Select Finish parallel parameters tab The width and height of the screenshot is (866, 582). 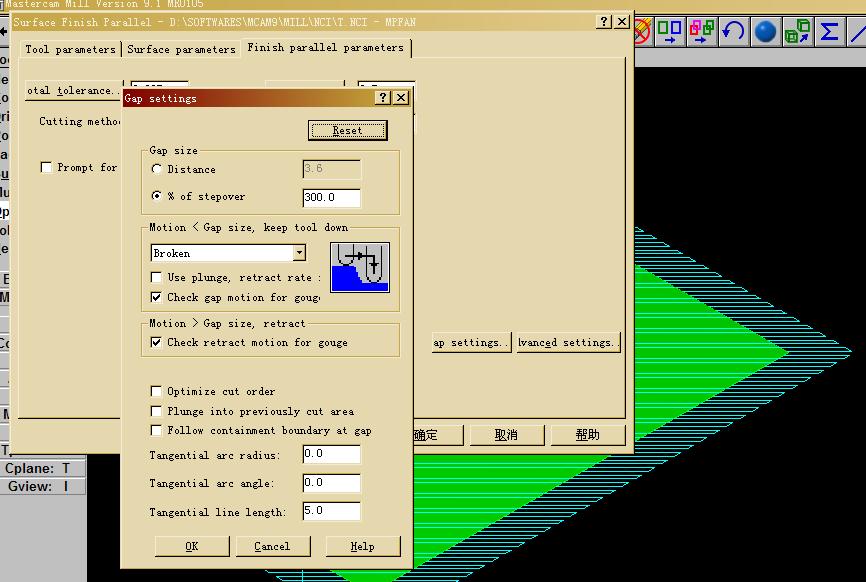tap(325, 47)
